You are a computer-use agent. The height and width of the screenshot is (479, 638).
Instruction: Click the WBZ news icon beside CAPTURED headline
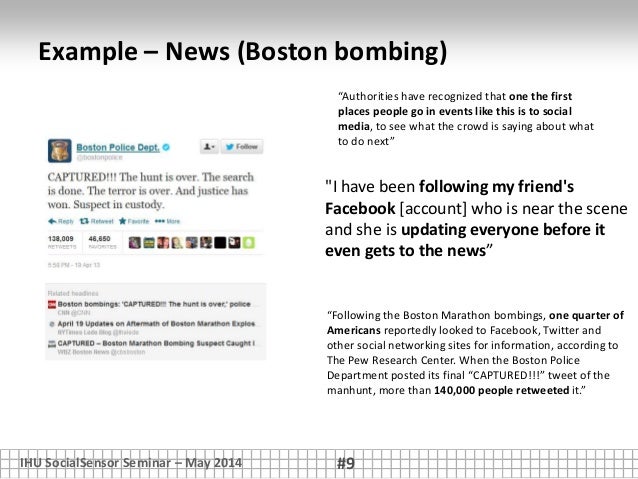point(52,344)
